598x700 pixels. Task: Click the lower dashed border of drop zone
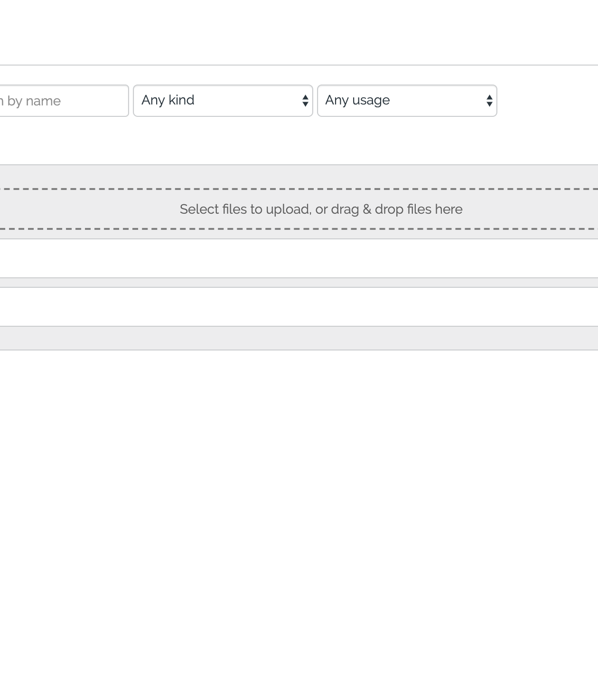point(299,229)
